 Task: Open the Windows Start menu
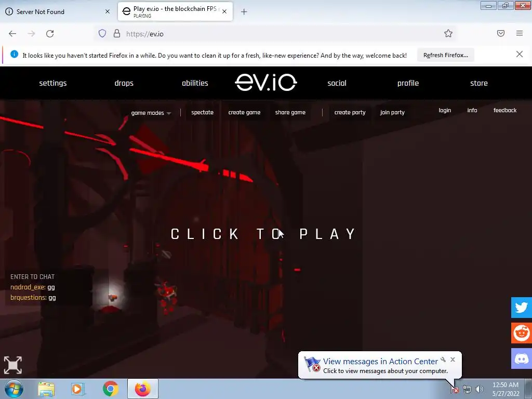(x=14, y=389)
